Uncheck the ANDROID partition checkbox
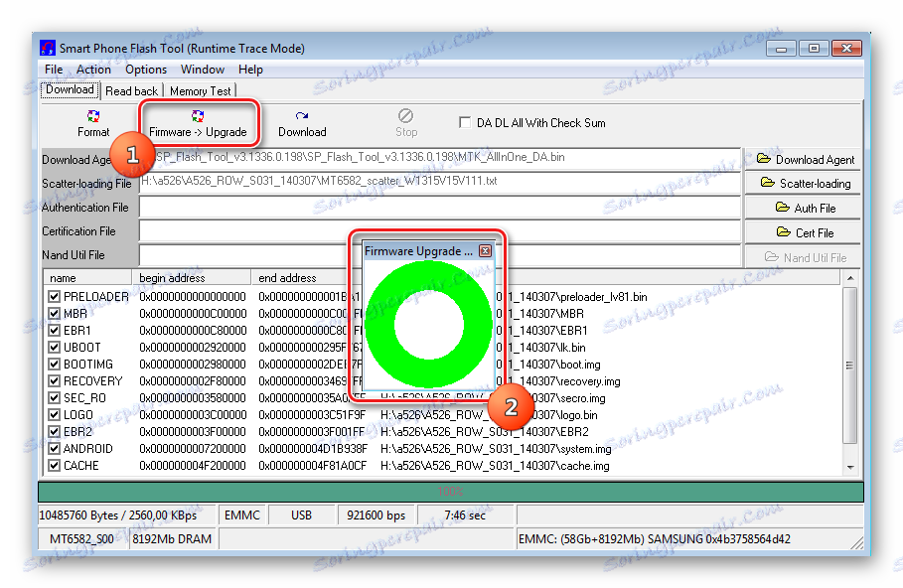The image size is (903, 588). 54,449
